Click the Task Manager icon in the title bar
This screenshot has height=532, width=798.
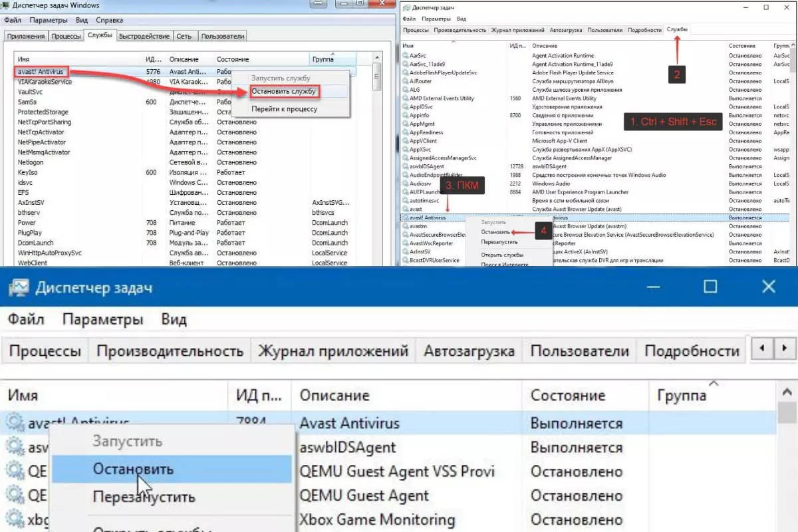[18, 287]
